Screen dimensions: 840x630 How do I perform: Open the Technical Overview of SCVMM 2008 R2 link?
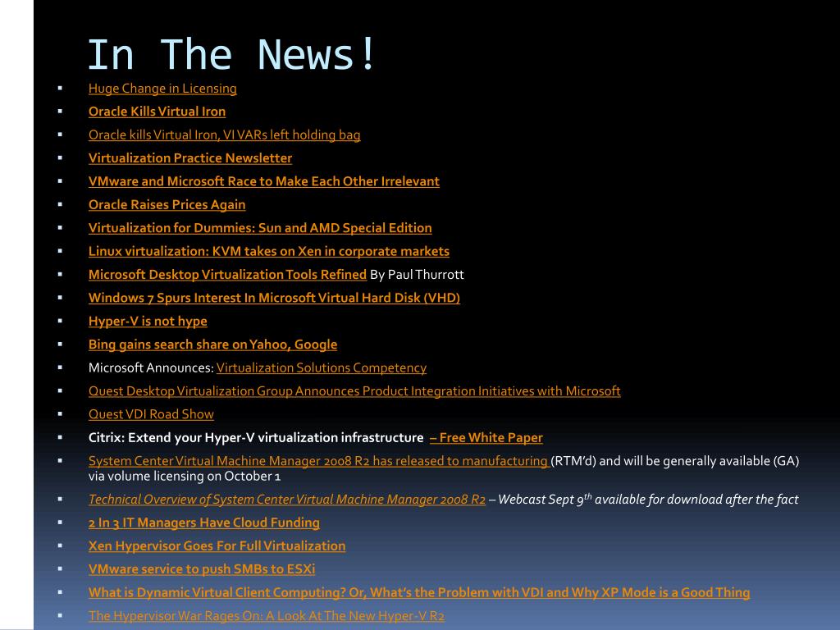tap(287, 500)
